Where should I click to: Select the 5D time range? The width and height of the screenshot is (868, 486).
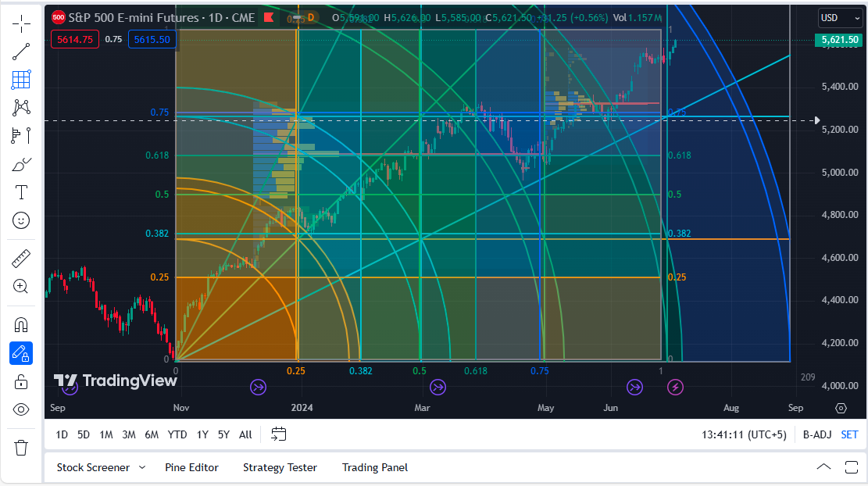(x=84, y=434)
